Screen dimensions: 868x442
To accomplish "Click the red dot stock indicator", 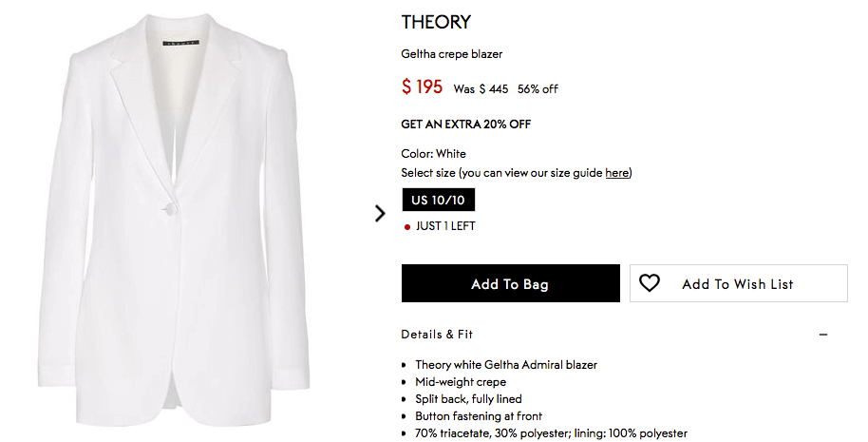I will [x=407, y=226].
